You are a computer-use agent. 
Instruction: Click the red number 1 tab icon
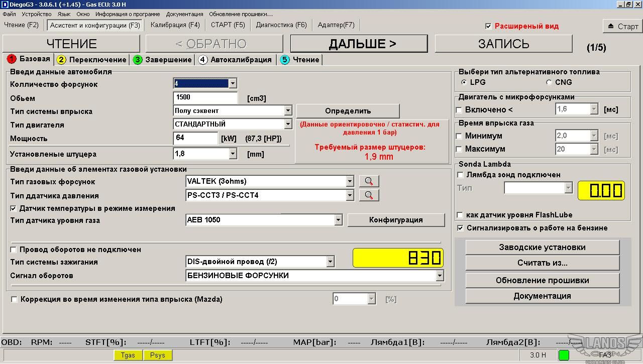click(12, 59)
